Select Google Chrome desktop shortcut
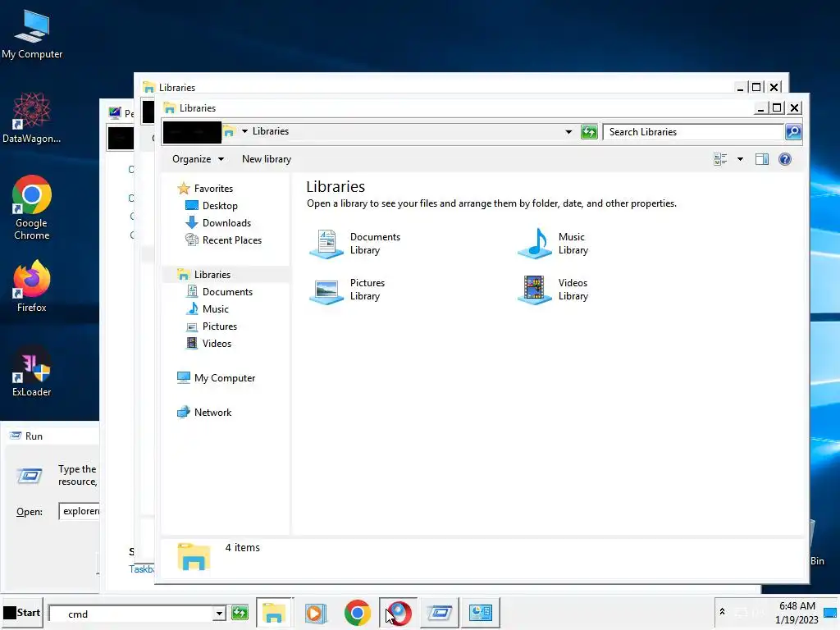The image size is (840, 630). (32, 208)
